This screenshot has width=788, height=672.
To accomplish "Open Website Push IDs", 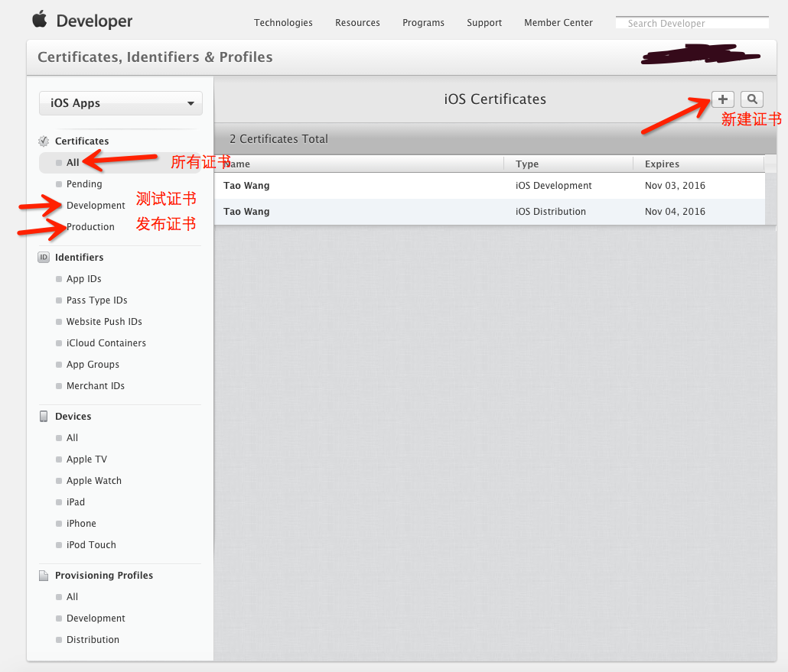I will [x=104, y=321].
